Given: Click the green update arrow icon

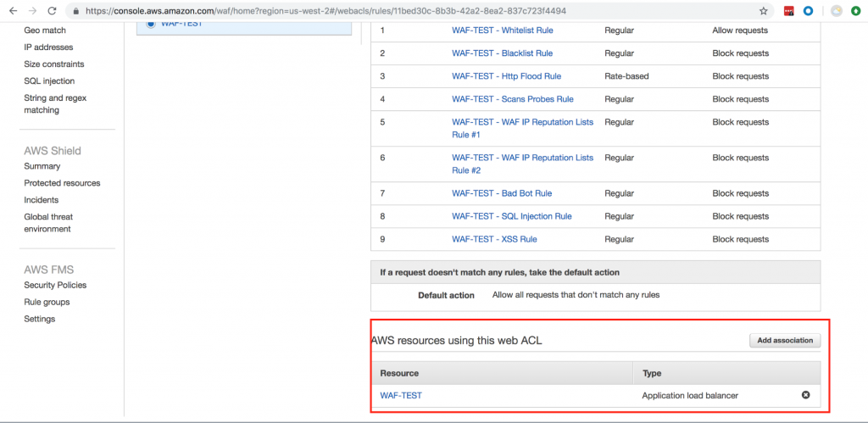Looking at the screenshot, I should [x=856, y=10].
